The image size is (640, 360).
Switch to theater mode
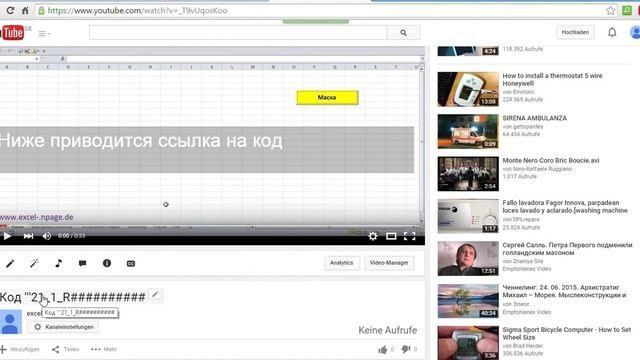[391, 236]
